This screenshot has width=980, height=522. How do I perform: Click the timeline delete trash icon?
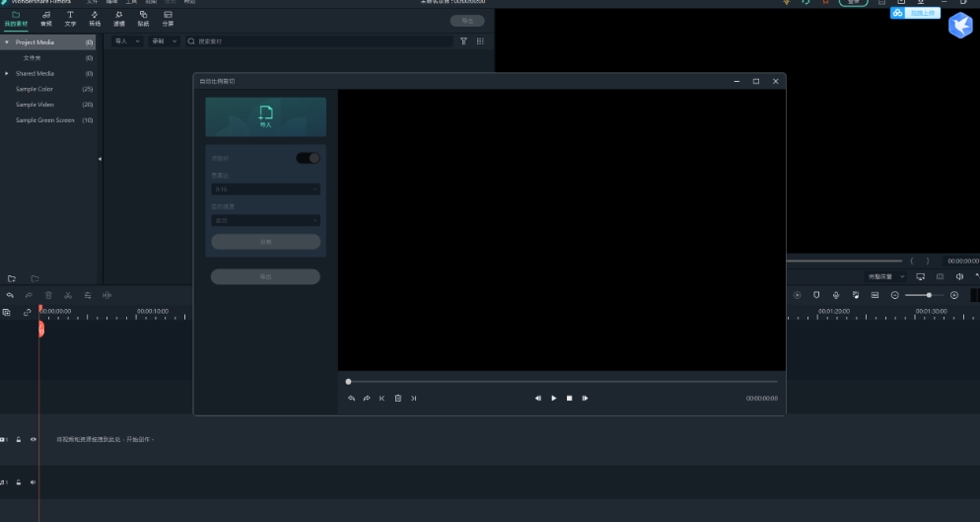click(48, 295)
